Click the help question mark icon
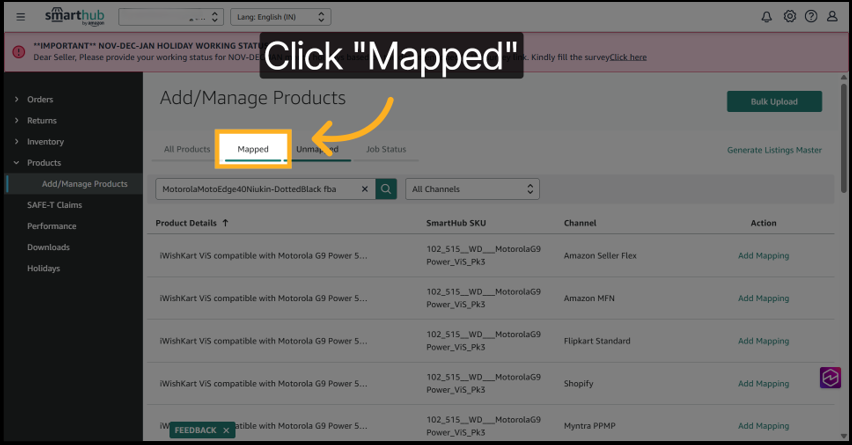 tap(811, 17)
